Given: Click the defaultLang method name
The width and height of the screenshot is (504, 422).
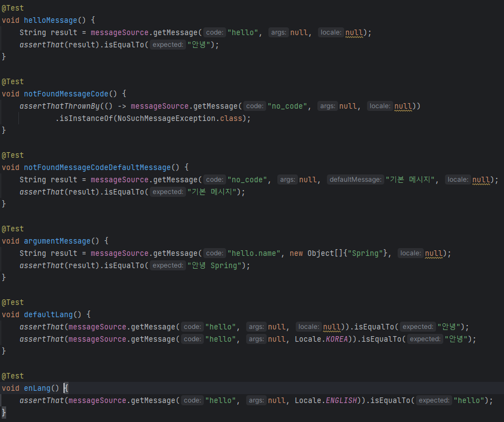Looking at the screenshot, I should click(48, 315).
